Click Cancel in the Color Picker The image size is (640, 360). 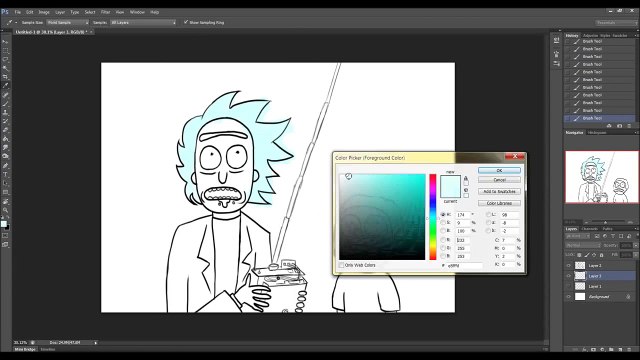pos(499,180)
